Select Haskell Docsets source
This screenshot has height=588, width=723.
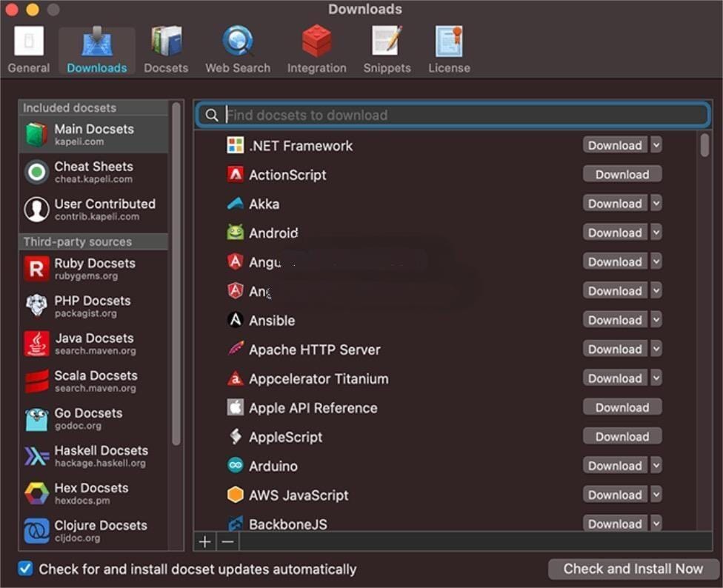coord(93,455)
